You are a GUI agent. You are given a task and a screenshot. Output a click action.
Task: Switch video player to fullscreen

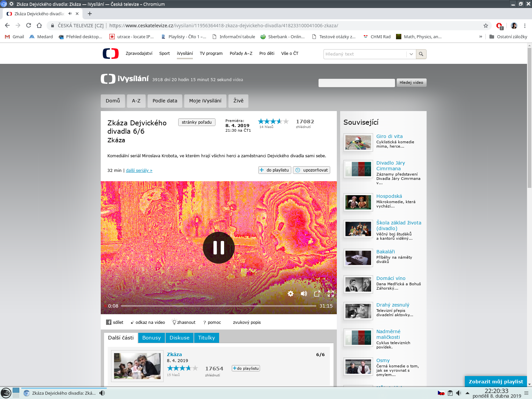click(331, 294)
